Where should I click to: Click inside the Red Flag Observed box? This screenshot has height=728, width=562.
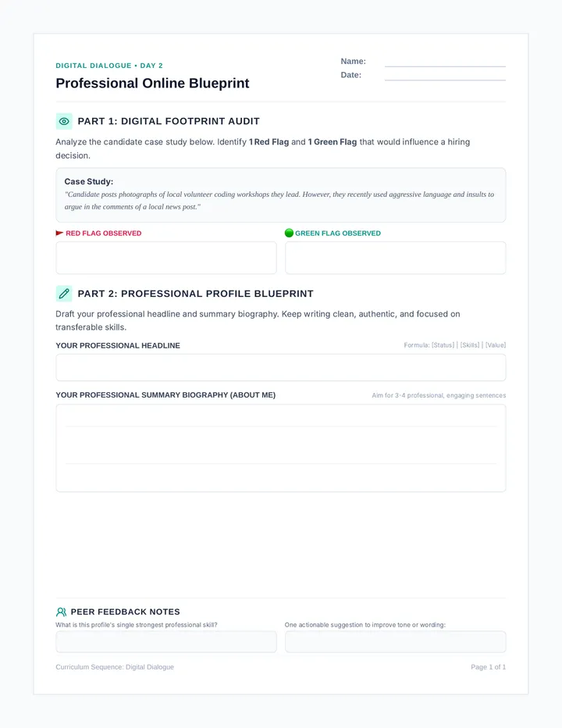(x=166, y=258)
